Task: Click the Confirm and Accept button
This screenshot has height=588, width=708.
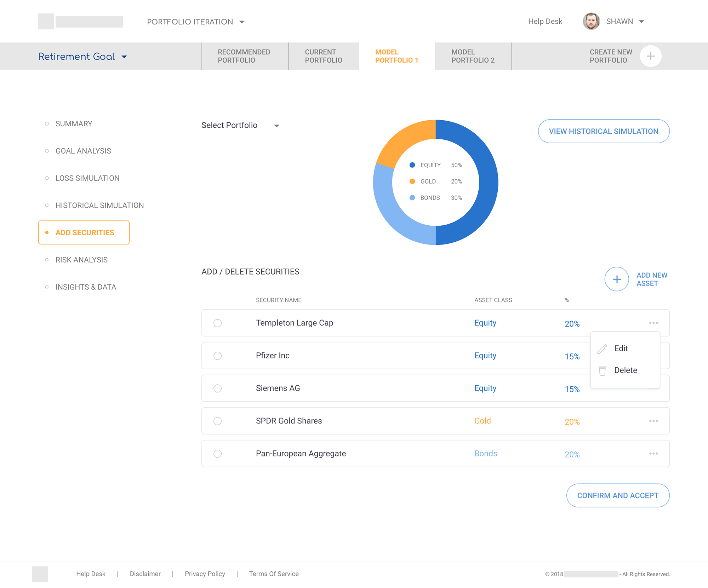Action: [618, 495]
